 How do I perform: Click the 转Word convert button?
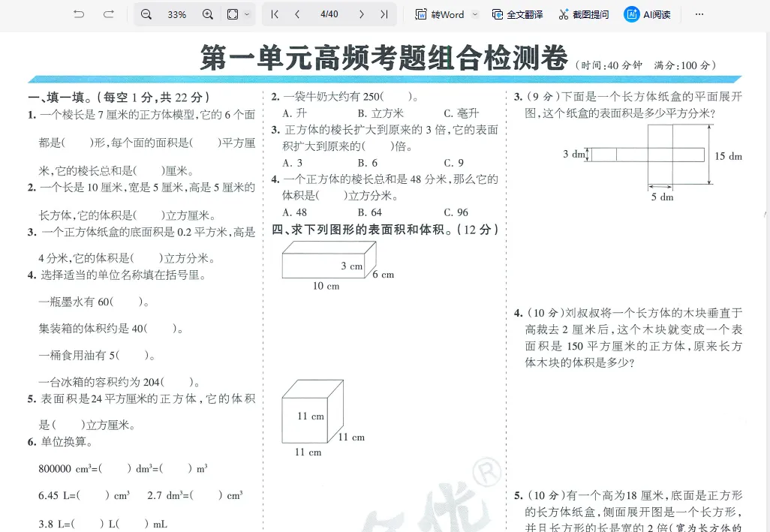(x=440, y=15)
